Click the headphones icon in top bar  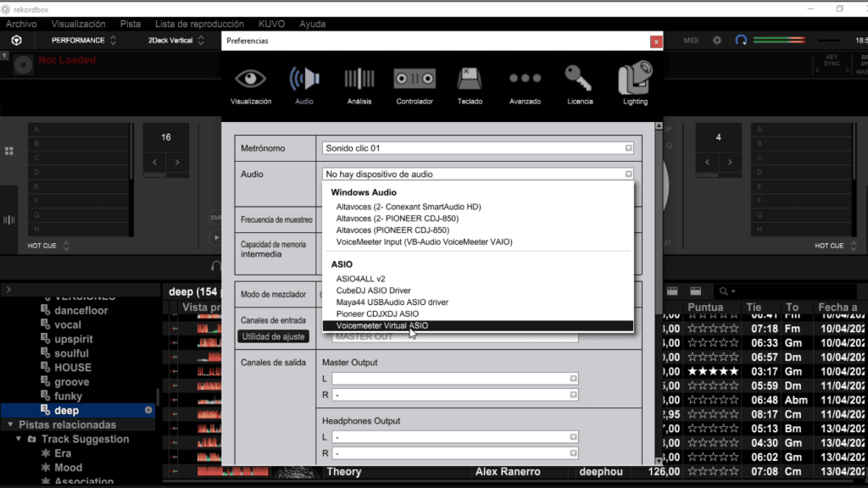click(x=741, y=41)
